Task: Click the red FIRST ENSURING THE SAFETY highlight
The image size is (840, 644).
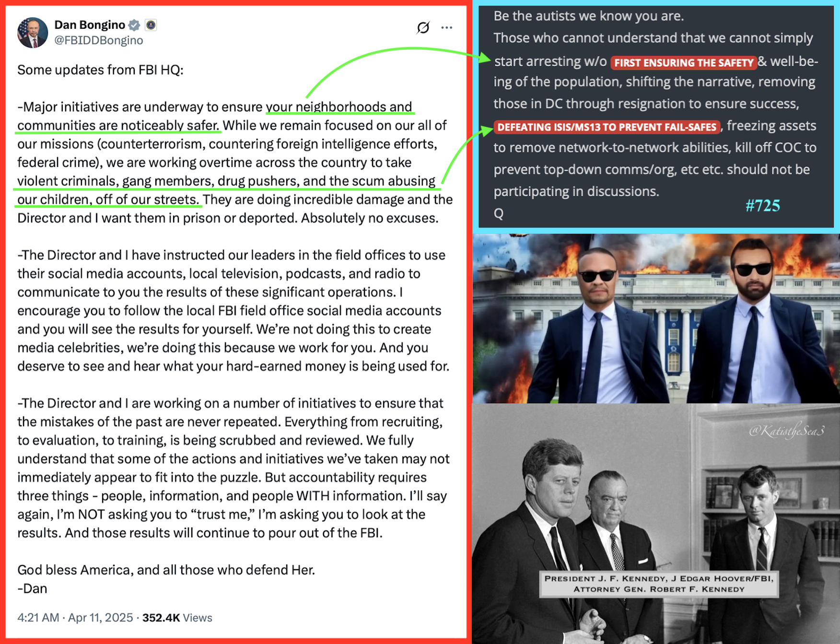Action: coord(683,63)
